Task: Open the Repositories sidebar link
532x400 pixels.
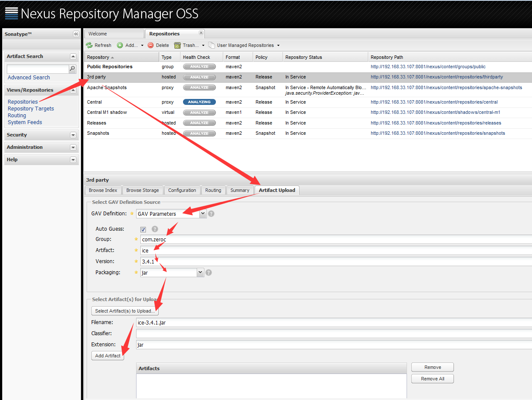Action: (23, 101)
